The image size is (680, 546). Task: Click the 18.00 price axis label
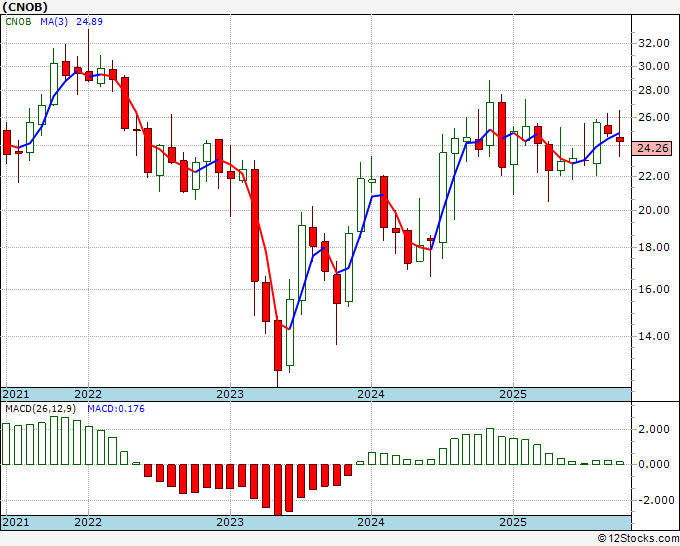pos(654,247)
